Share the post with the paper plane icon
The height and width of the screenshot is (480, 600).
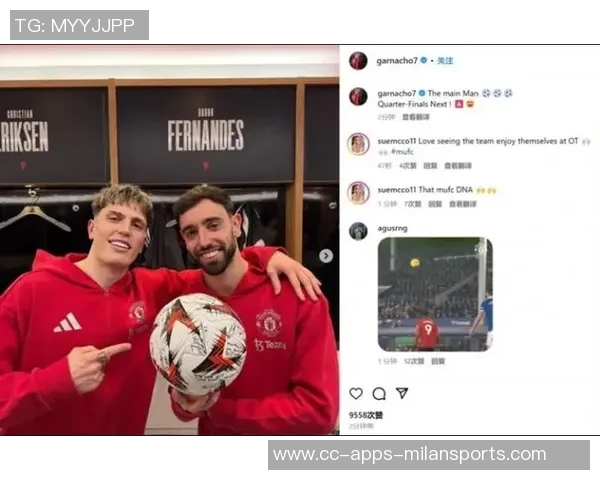402,393
